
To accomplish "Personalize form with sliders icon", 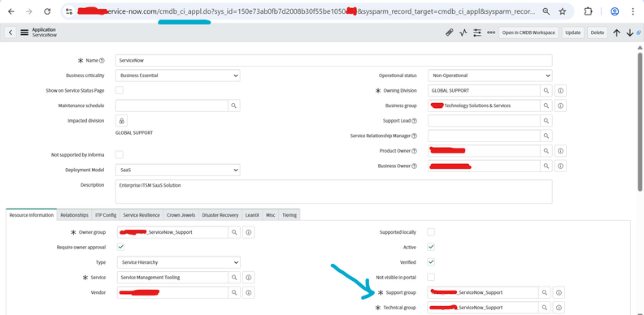I will [x=476, y=32].
